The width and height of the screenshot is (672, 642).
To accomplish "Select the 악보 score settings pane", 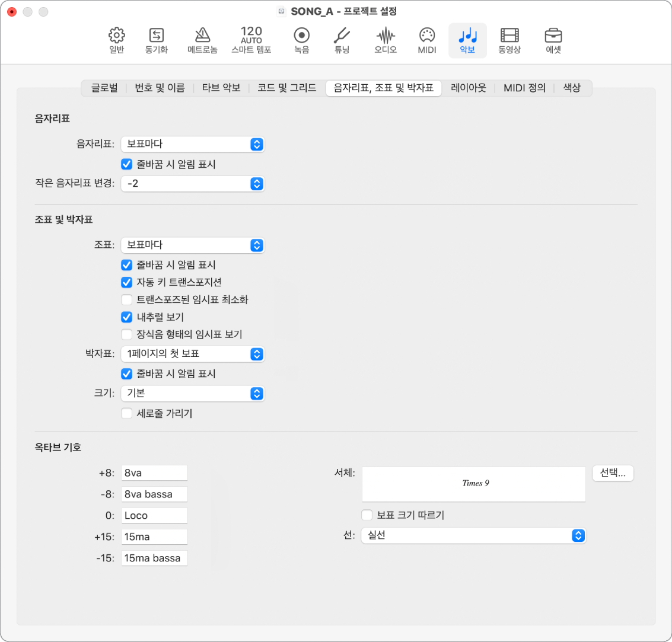I will [x=467, y=41].
